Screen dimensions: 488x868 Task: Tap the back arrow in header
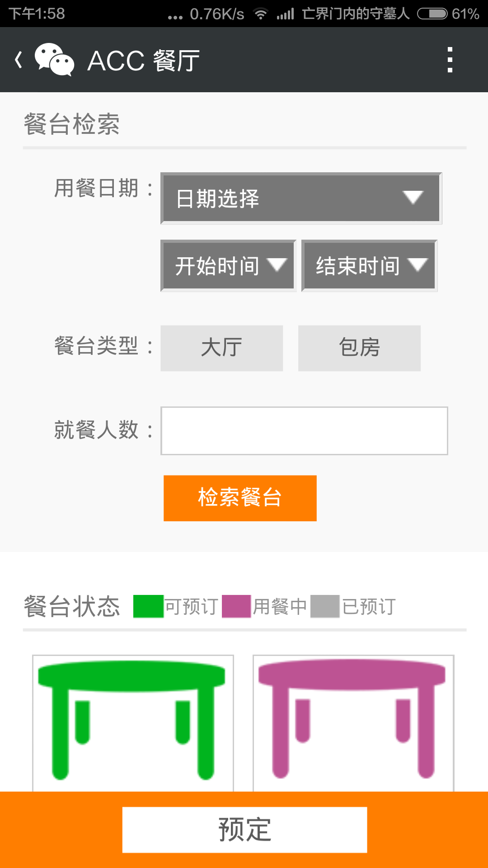click(x=19, y=60)
